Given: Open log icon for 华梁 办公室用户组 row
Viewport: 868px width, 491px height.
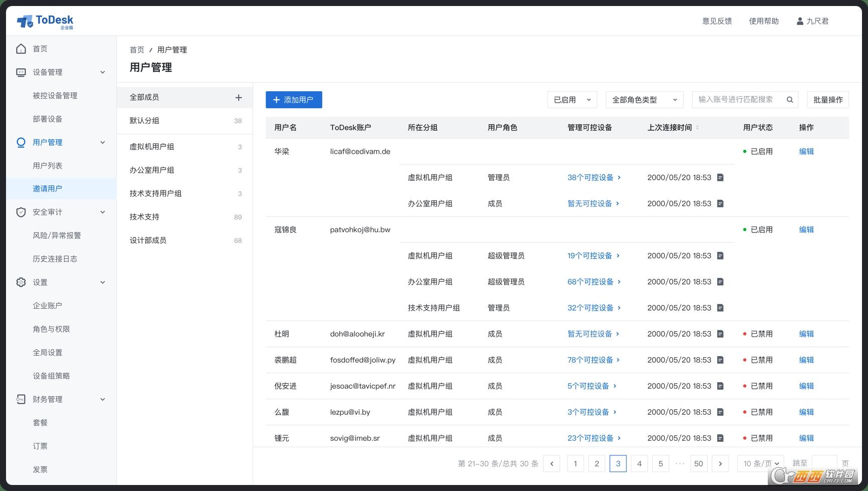Looking at the screenshot, I should click(x=720, y=203).
